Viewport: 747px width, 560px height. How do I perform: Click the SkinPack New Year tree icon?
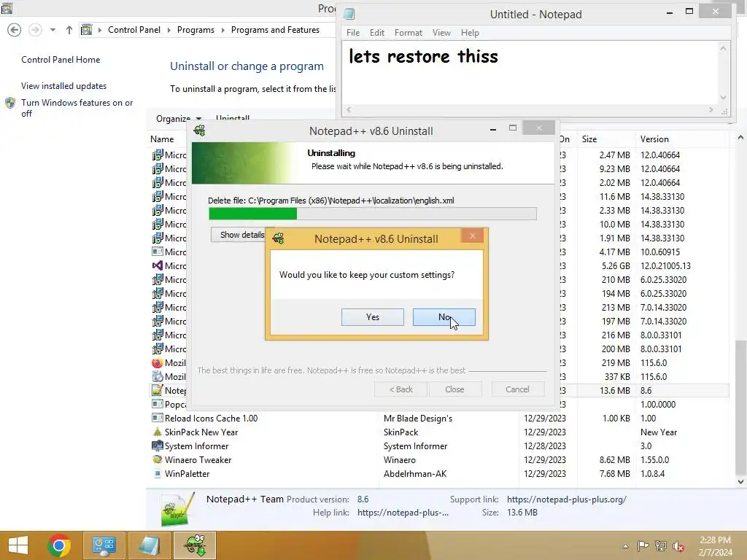(158, 432)
